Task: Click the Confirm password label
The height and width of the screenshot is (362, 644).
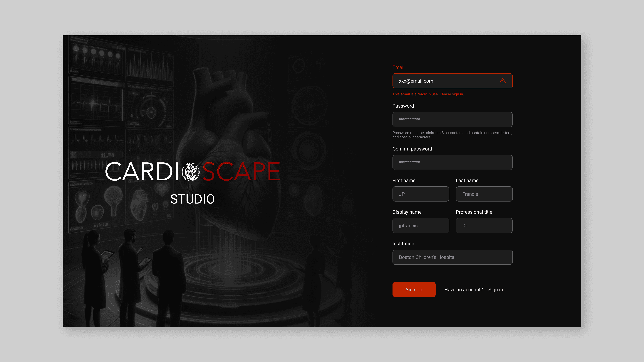Action: (412, 149)
